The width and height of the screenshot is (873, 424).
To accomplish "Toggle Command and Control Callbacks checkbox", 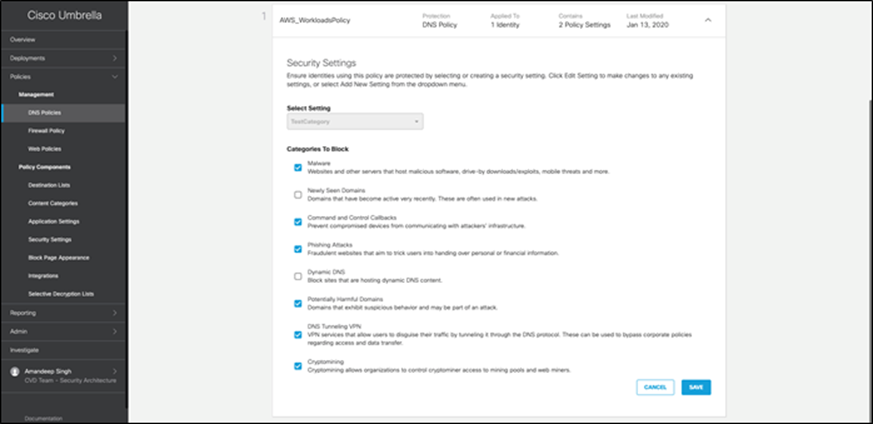I will click(298, 222).
